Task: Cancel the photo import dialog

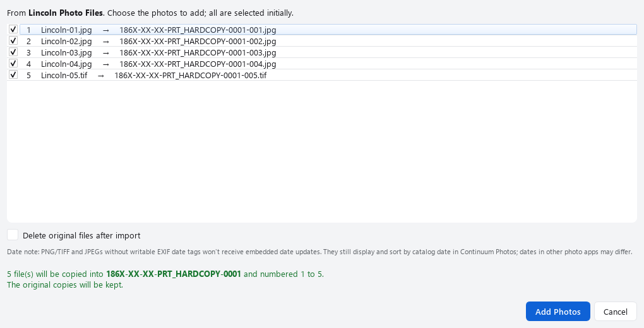Action: click(x=615, y=312)
